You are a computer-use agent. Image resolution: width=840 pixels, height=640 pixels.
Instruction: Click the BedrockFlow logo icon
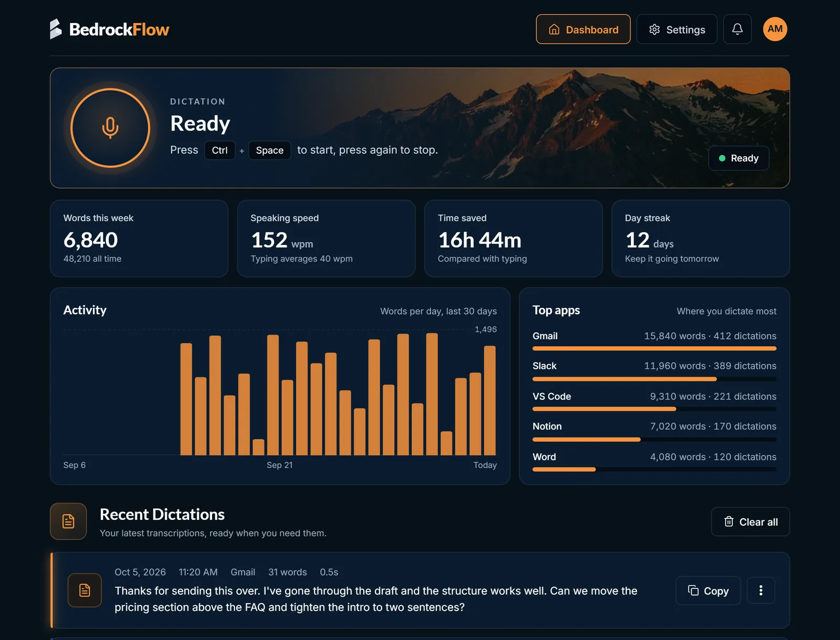click(x=56, y=29)
